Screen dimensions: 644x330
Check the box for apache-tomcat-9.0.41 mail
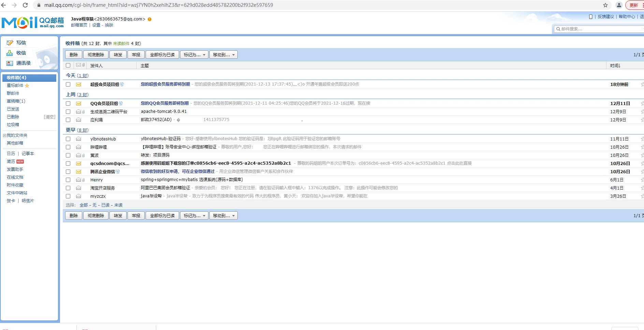pyautogui.click(x=68, y=111)
